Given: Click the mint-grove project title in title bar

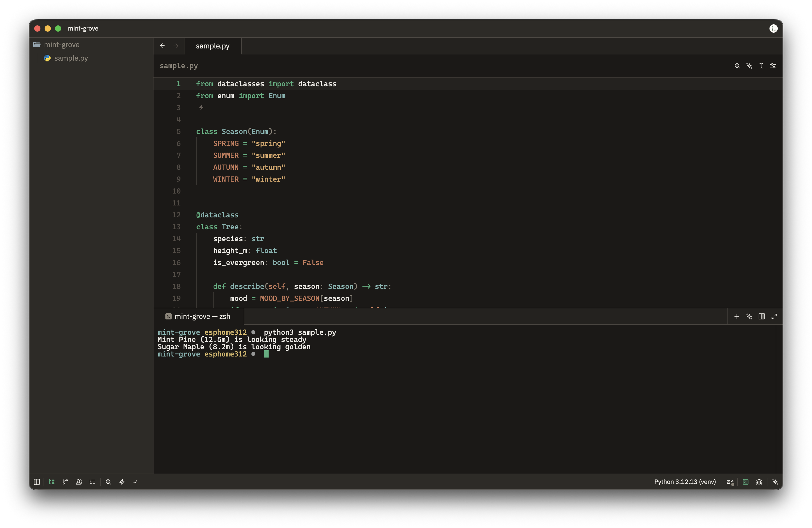Looking at the screenshot, I should click(83, 29).
